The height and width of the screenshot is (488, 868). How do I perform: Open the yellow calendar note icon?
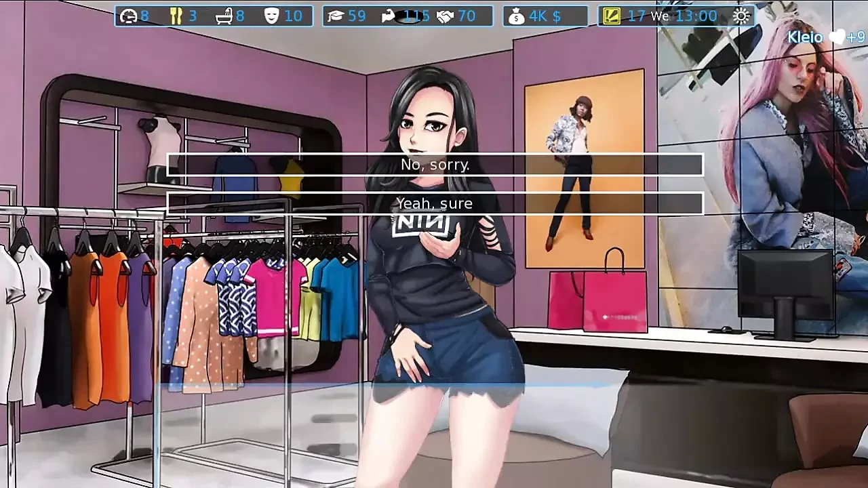pos(611,16)
